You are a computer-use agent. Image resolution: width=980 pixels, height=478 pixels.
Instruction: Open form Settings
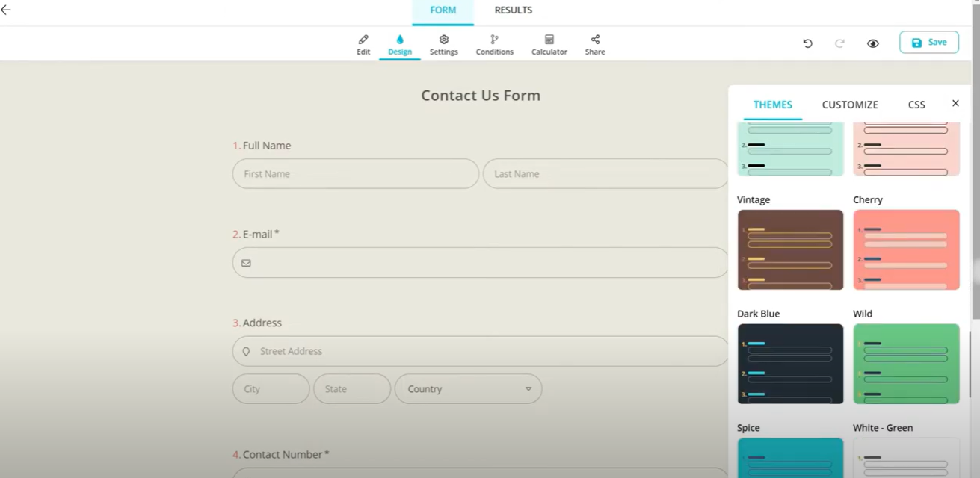(443, 43)
